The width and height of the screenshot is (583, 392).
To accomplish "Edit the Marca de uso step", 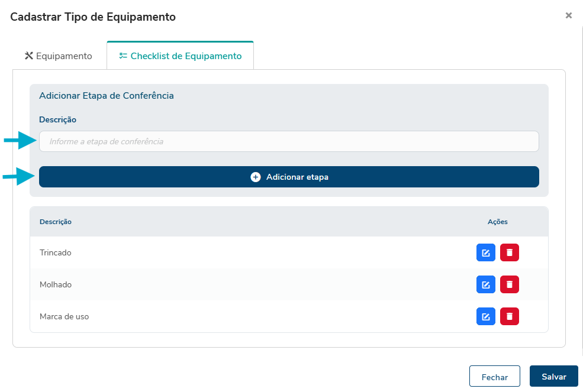I will coord(485,317).
